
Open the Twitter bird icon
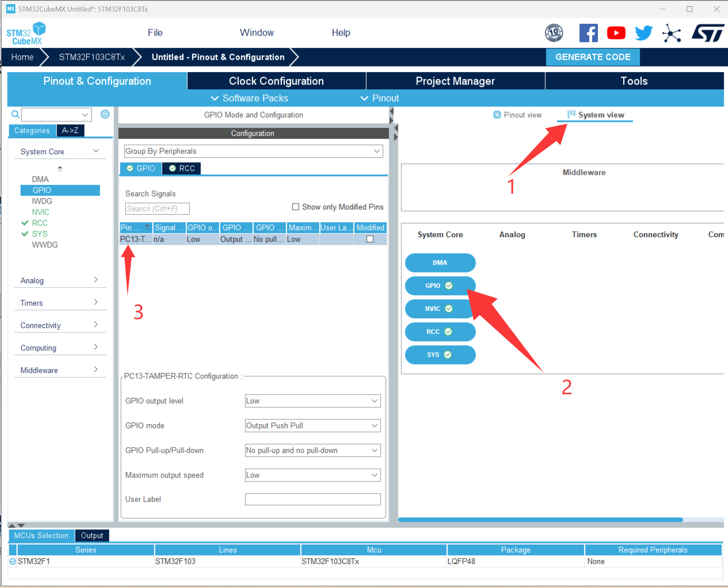click(x=644, y=33)
